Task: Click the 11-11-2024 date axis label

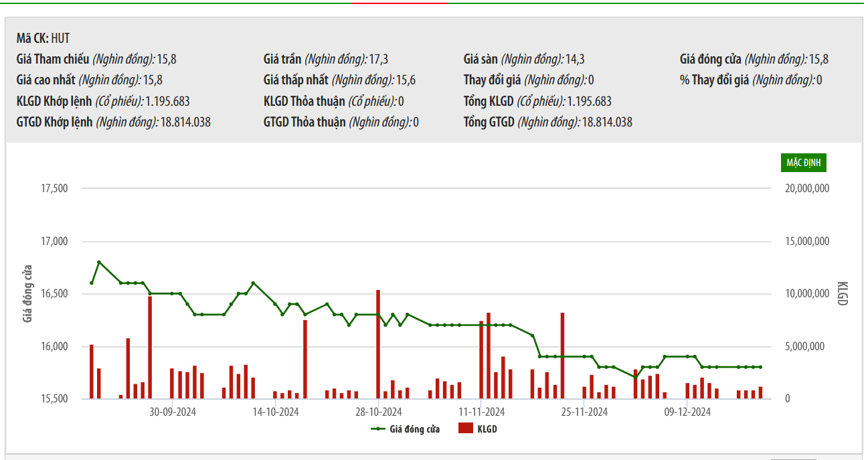Action: (x=481, y=412)
